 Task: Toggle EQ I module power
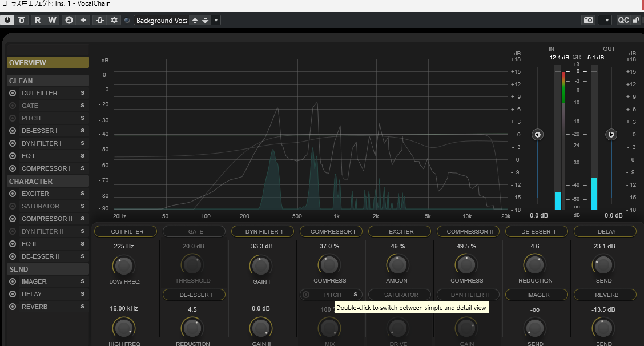(13, 156)
